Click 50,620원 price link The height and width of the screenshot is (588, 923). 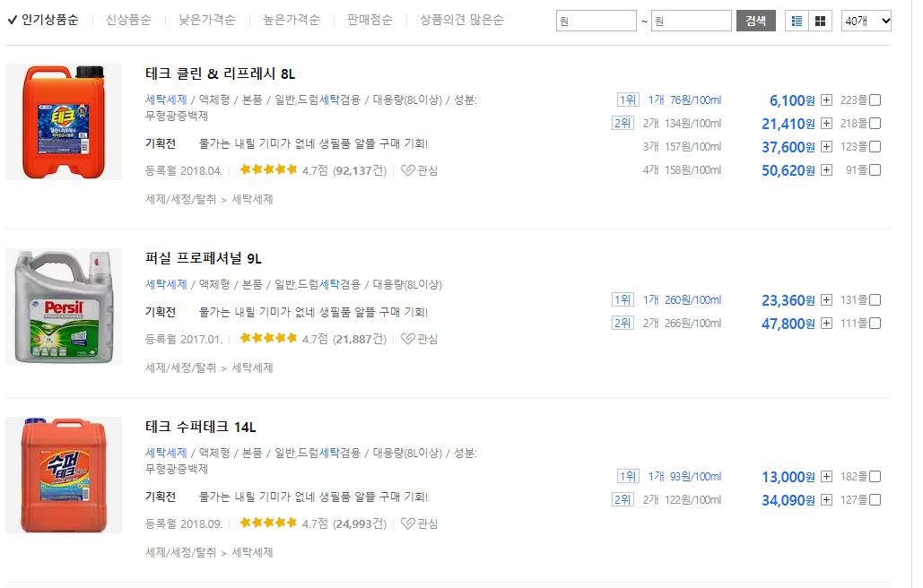[788, 170]
